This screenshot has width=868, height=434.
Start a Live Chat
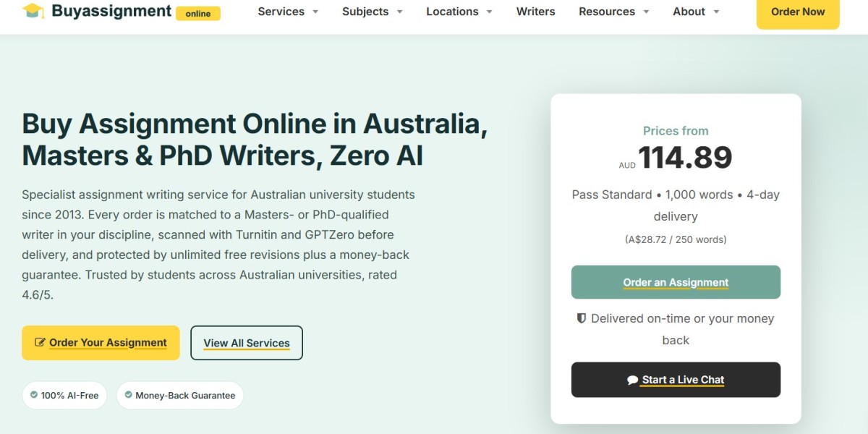coord(676,380)
